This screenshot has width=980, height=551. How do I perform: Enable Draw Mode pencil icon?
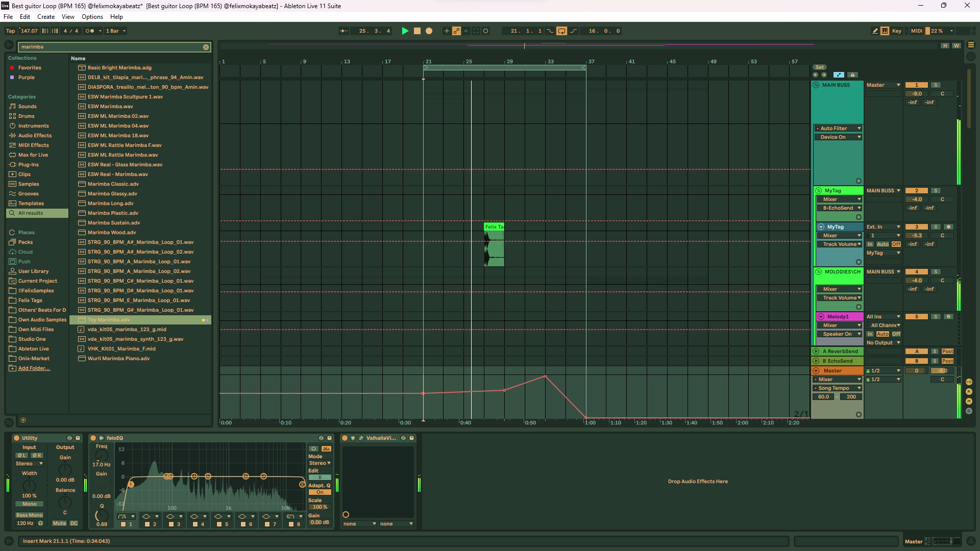pyautogui.click(x=875, y=31)
